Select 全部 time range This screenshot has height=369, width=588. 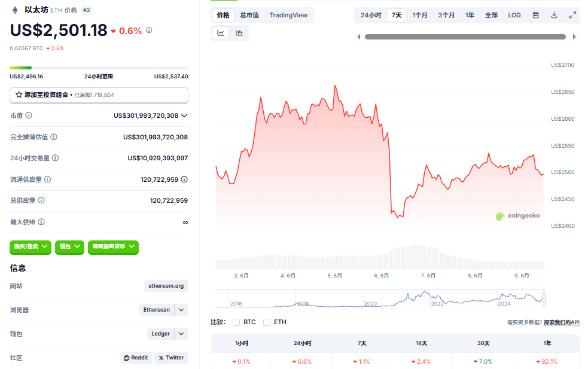pos(491,15)
